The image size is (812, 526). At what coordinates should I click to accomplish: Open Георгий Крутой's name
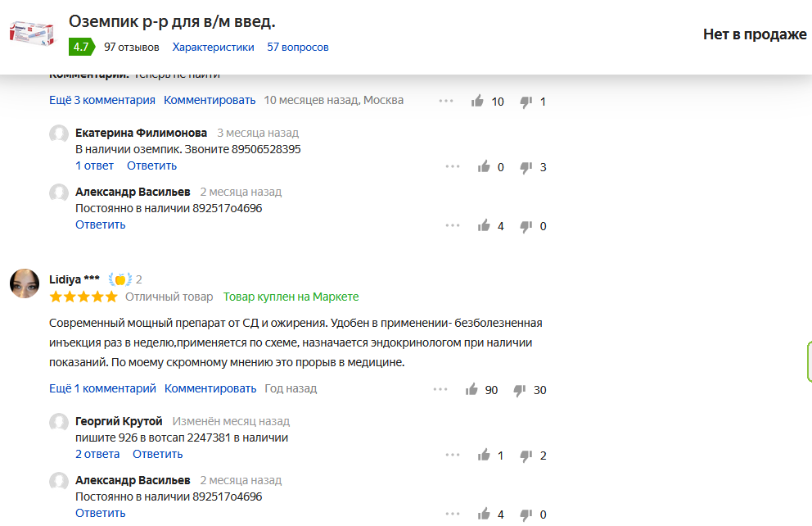(119, 421)
